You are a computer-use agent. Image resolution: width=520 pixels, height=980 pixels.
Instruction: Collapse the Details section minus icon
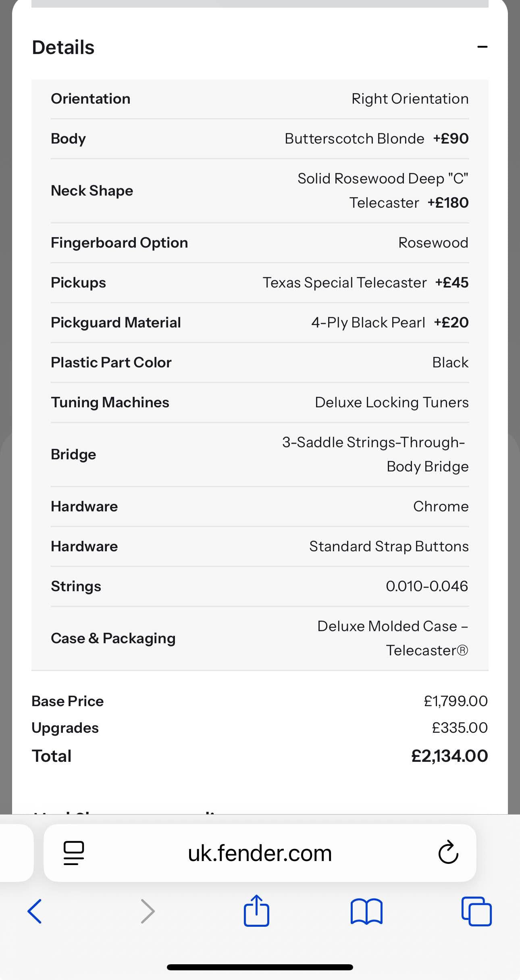click(482, 47)
